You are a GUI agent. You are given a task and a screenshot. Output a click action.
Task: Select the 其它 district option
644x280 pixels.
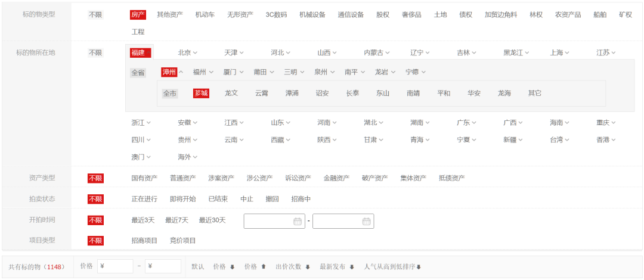point(535,93)
